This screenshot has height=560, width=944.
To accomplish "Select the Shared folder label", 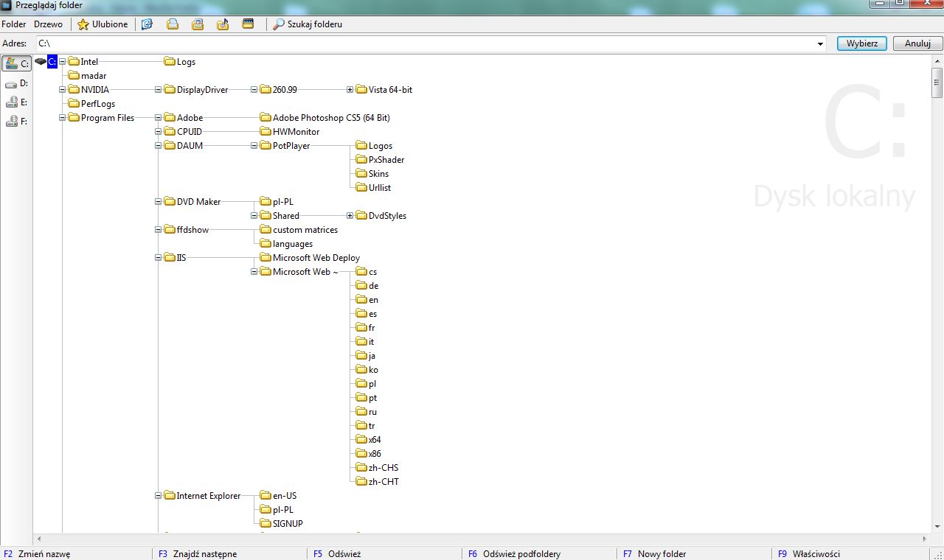I will [x=286, y=216].
